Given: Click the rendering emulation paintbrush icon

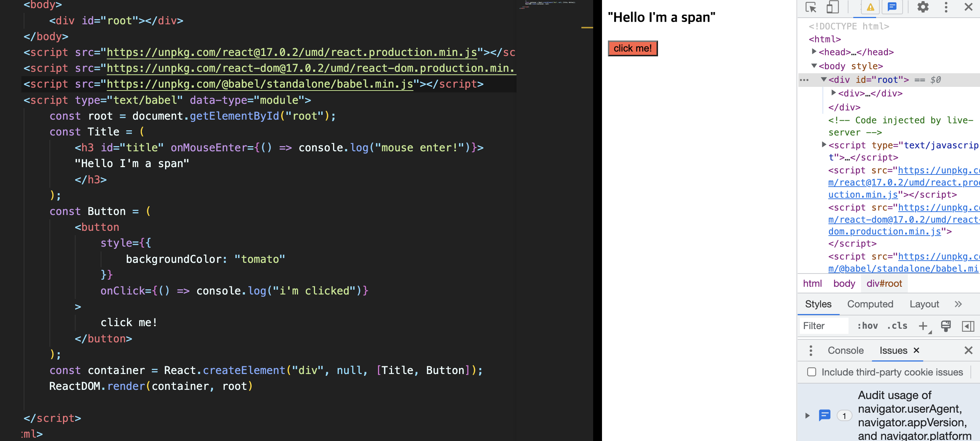Looking at the screenshot, I should (946, 326).
